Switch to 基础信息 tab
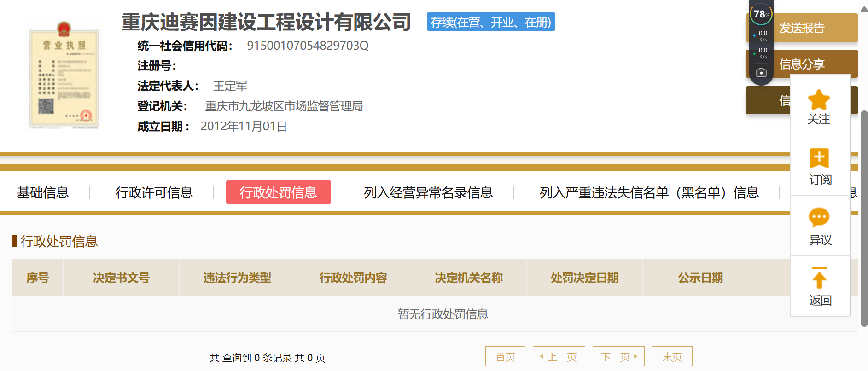868x371 pixels. (x=43, y=192)
